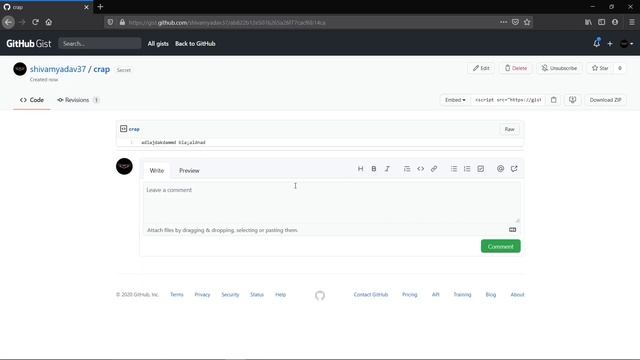Open All gists in navigation
640x360 pixels.
[158, 44]
